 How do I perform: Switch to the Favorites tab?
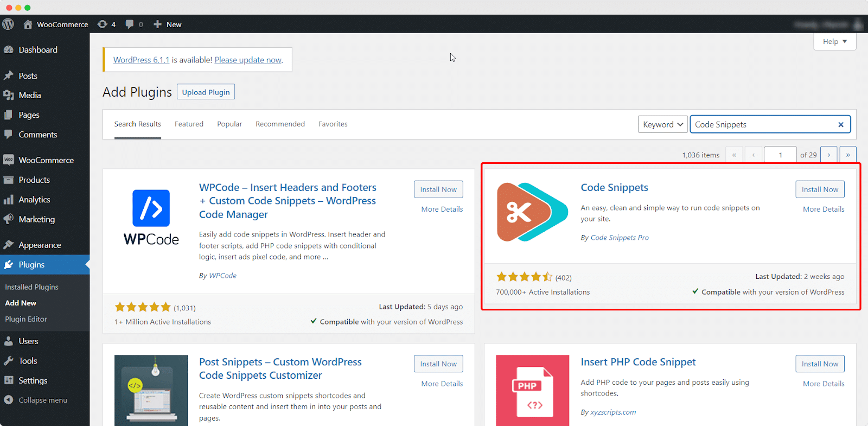pos(333,124)
